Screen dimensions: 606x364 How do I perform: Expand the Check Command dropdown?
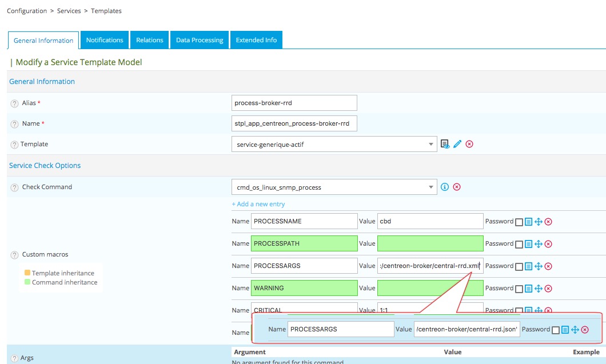point(334,187)
